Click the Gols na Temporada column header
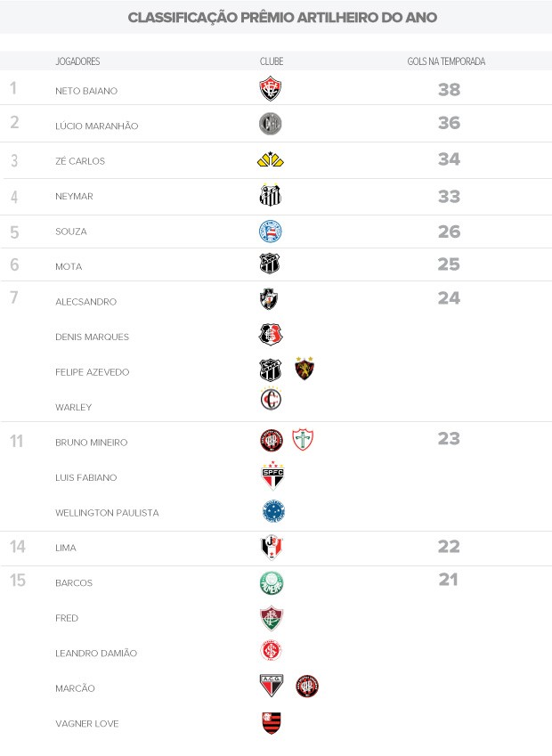 [452, 61]
